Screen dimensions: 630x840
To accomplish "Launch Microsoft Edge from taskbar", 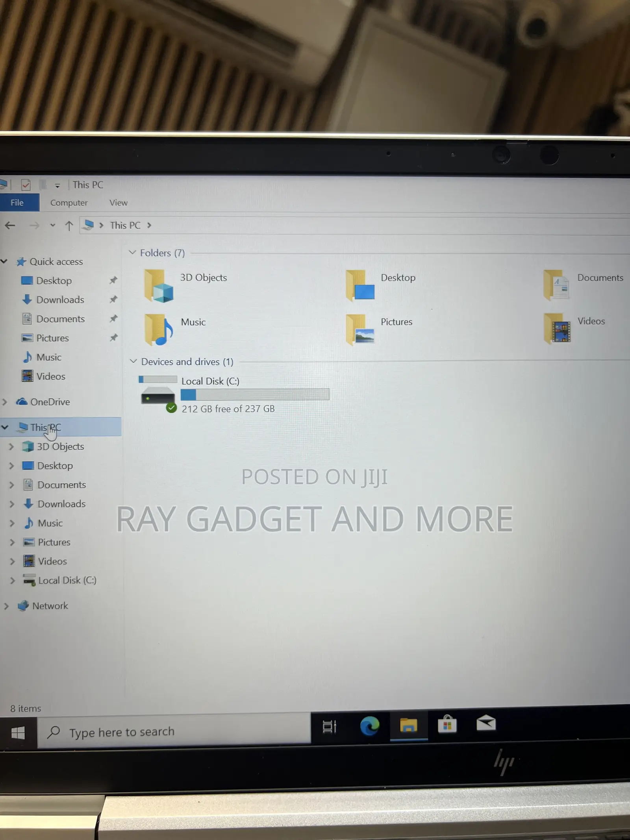I will tap(370, 725).
